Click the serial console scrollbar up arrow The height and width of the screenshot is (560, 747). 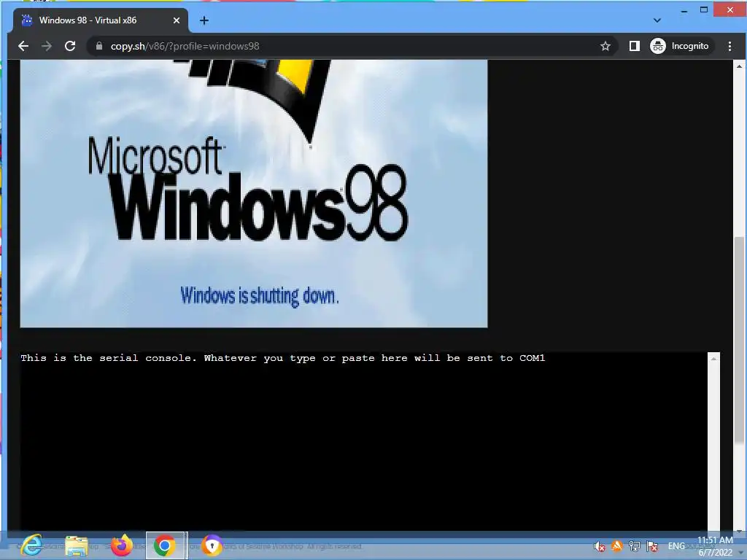coord(713,359)
